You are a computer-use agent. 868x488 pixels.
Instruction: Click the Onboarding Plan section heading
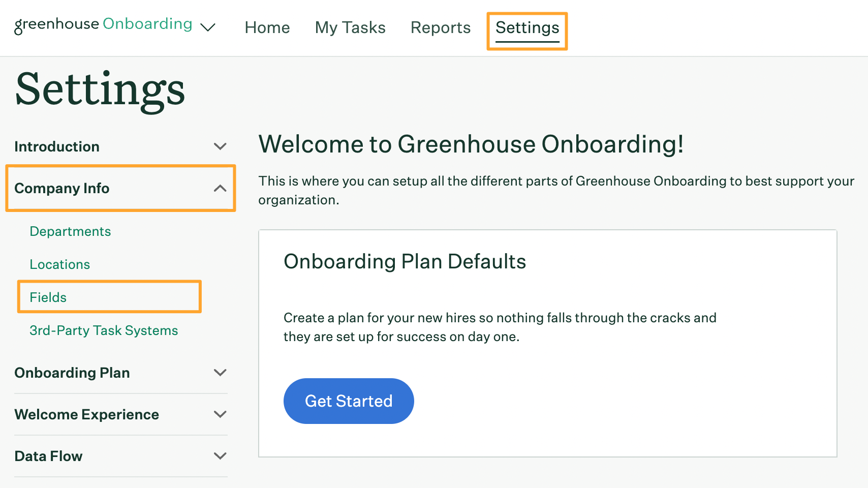coord(72,373)
